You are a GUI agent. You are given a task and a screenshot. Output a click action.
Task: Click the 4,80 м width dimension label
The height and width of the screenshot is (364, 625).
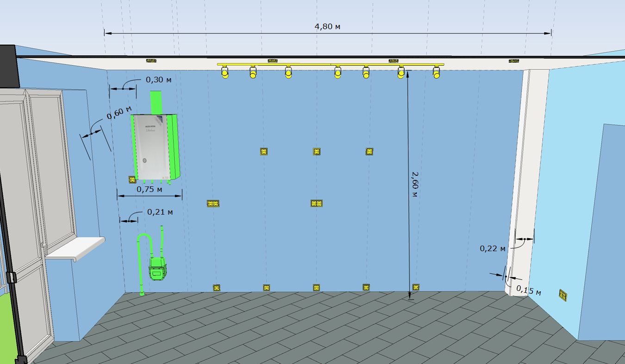(328, 26)
